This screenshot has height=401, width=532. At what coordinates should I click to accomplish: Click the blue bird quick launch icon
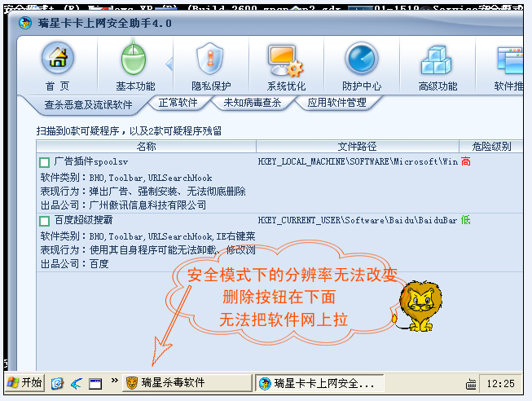77,384
